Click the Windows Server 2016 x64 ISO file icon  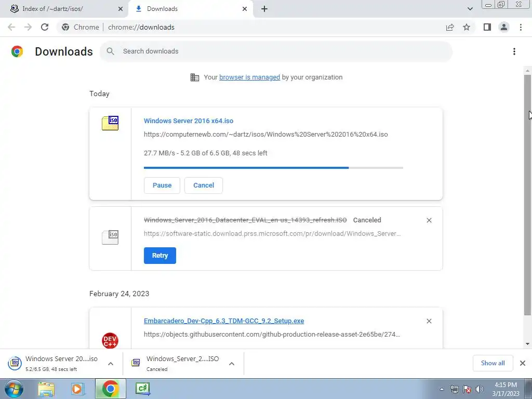point(110,123)
